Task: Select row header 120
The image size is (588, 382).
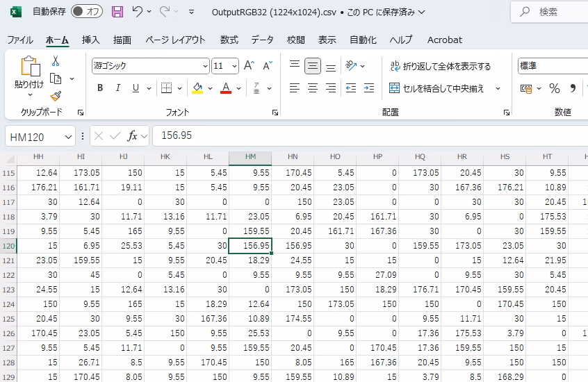Action: click(8, 246)
